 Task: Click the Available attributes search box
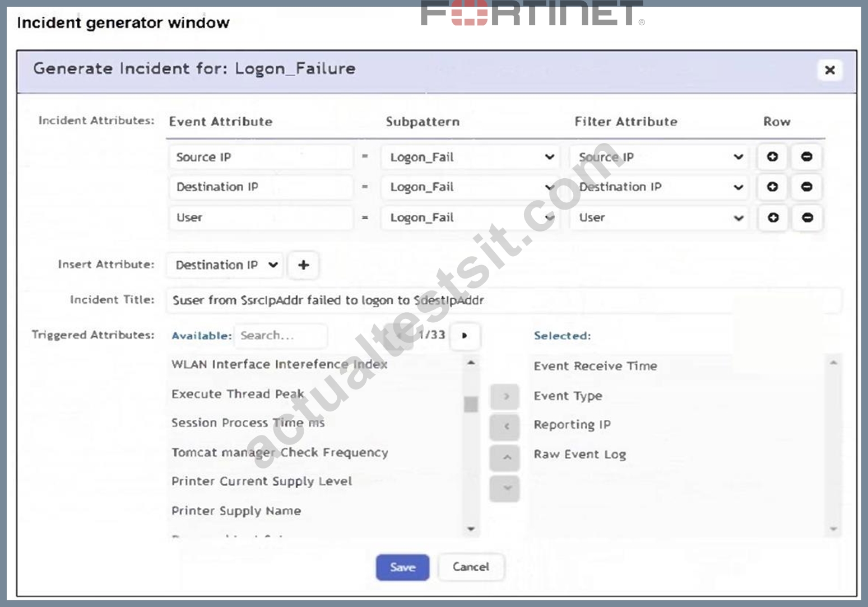click(280, 336)
